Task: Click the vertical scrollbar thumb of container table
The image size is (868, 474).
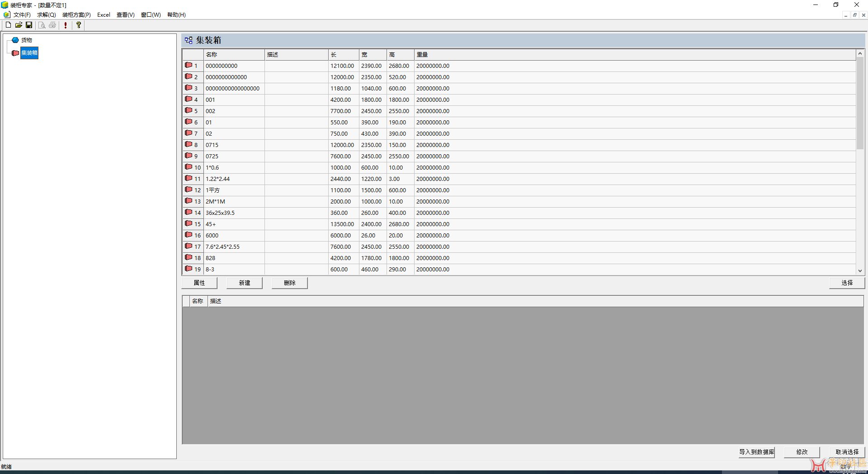Action: point(860,103)
